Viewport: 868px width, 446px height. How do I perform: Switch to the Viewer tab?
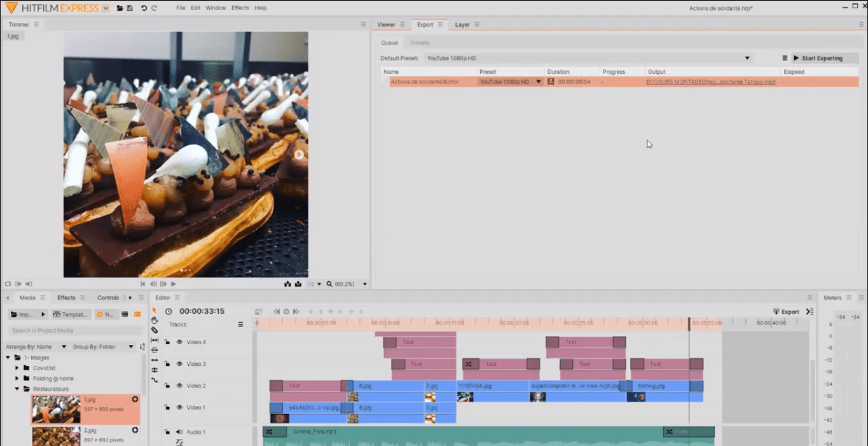tap(386, 25)
